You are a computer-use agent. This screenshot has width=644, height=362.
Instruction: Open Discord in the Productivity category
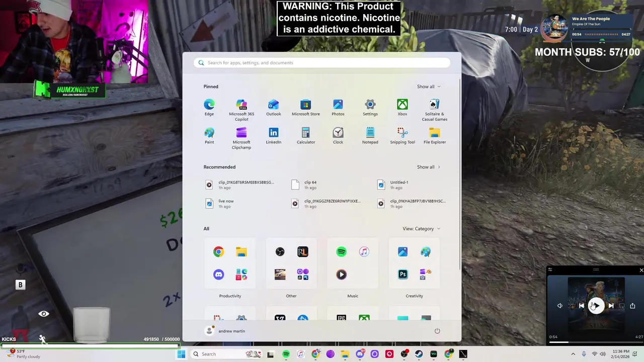coord(218,275)
